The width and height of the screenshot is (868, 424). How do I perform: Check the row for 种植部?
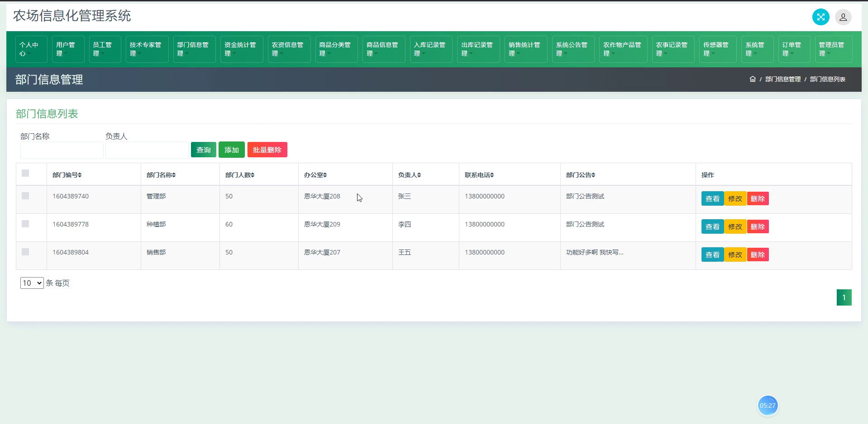[25, 224]
